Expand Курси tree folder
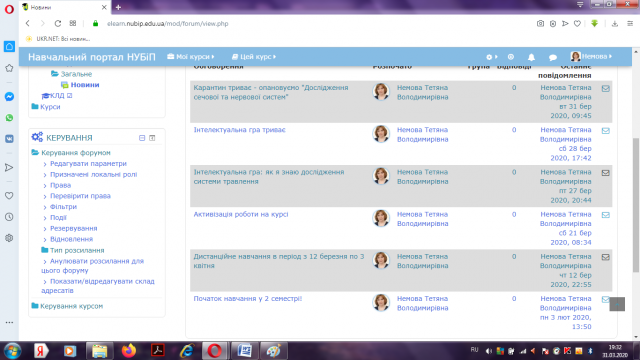This screenshot has height=360, width=640. pyautogui.click(x=50, y=107)
